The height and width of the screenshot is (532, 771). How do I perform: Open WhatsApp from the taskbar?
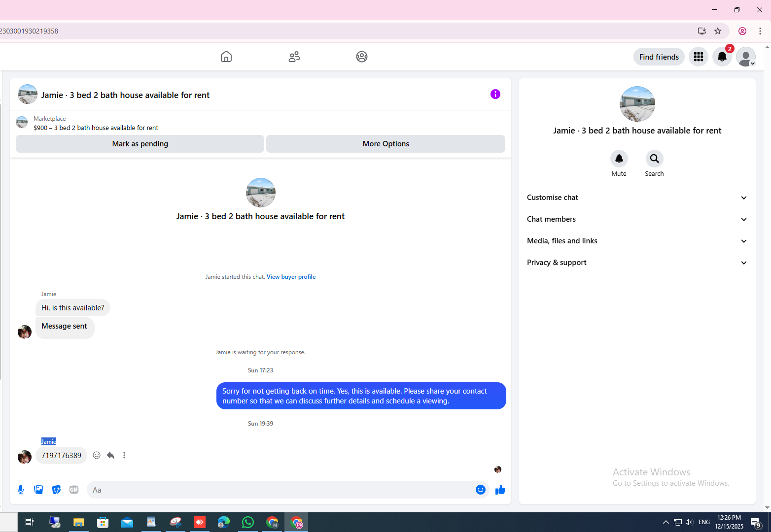[x=248, y=522]
